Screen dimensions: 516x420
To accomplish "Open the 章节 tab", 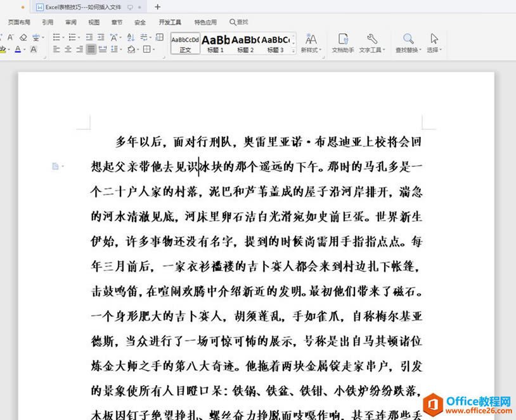I will click(117, 22).
